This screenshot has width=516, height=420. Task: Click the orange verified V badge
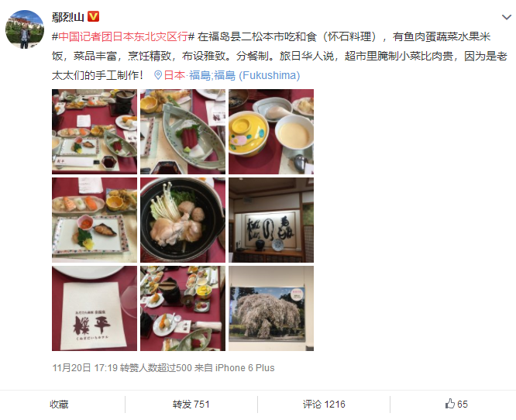[x=94, y=16]
